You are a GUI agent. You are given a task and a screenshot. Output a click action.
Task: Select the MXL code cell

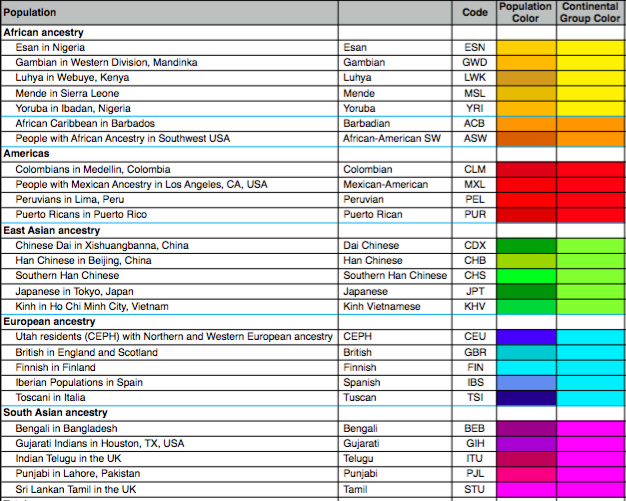[x=475, y=184]
